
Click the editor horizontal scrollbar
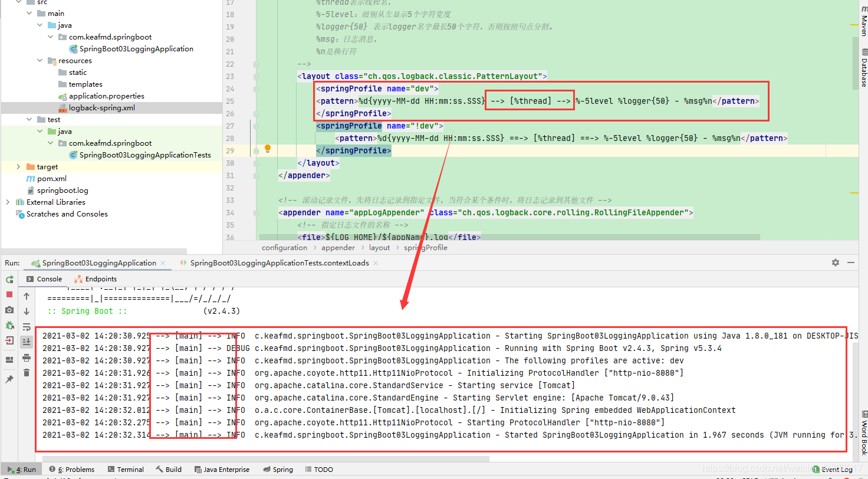point(509,238)
